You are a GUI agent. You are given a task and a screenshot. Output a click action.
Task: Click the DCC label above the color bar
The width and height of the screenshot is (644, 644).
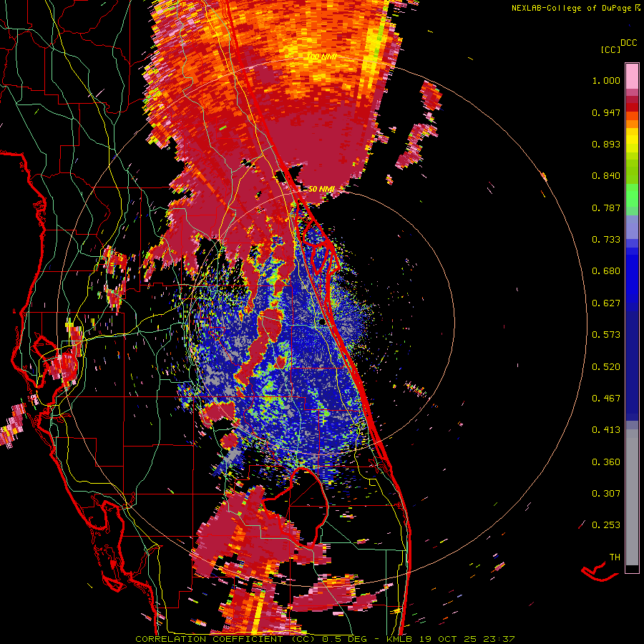(629, 43)
